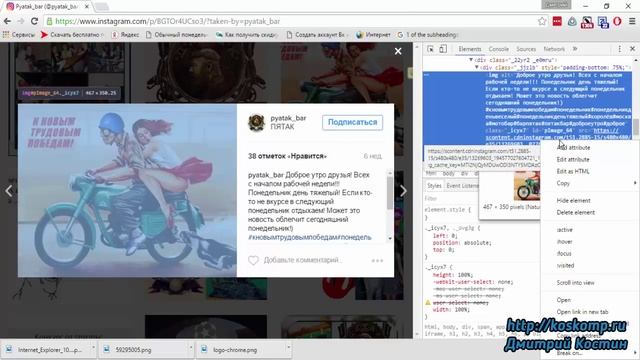
Task: Choose Open from the context menu
Action: click(x=564, y=300)
